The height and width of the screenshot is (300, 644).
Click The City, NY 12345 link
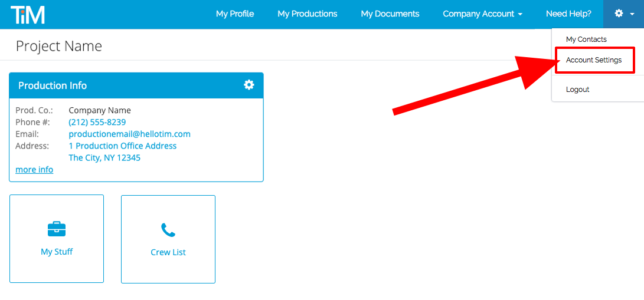pyautogui.click(x=104, y=158)
